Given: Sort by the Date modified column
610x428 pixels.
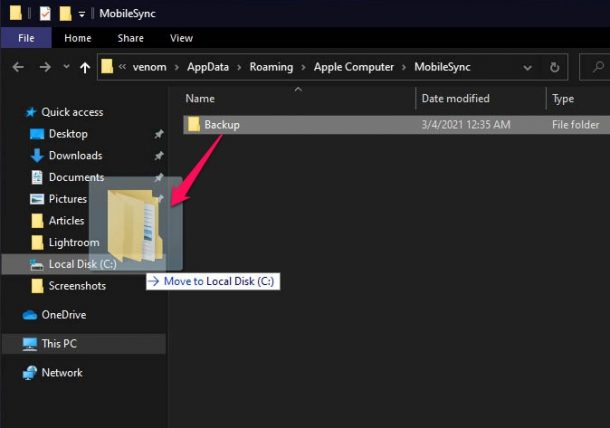Looking at the screenshot, I should [x=456, y=98].
